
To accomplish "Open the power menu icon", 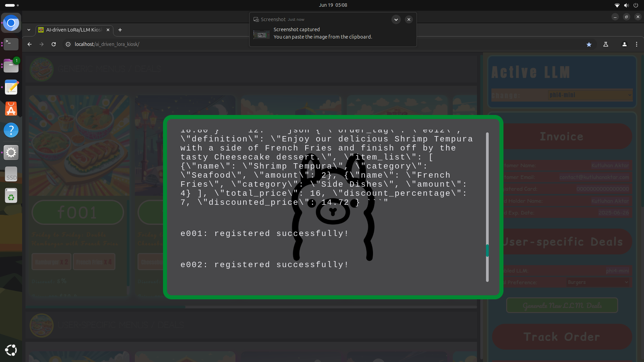I will 636,5.
